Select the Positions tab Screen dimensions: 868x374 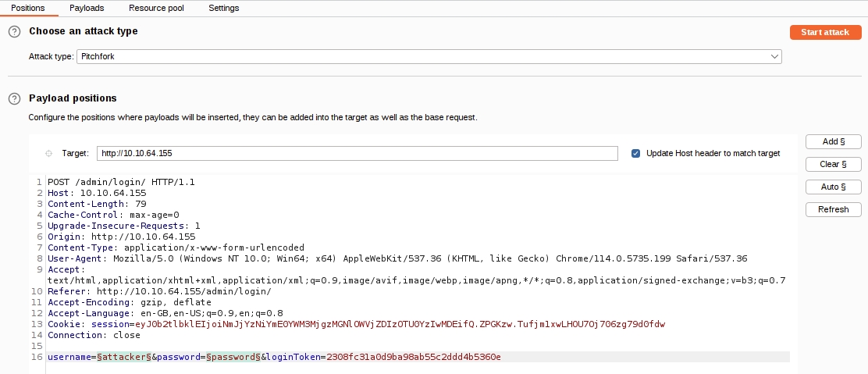[27, 9]
